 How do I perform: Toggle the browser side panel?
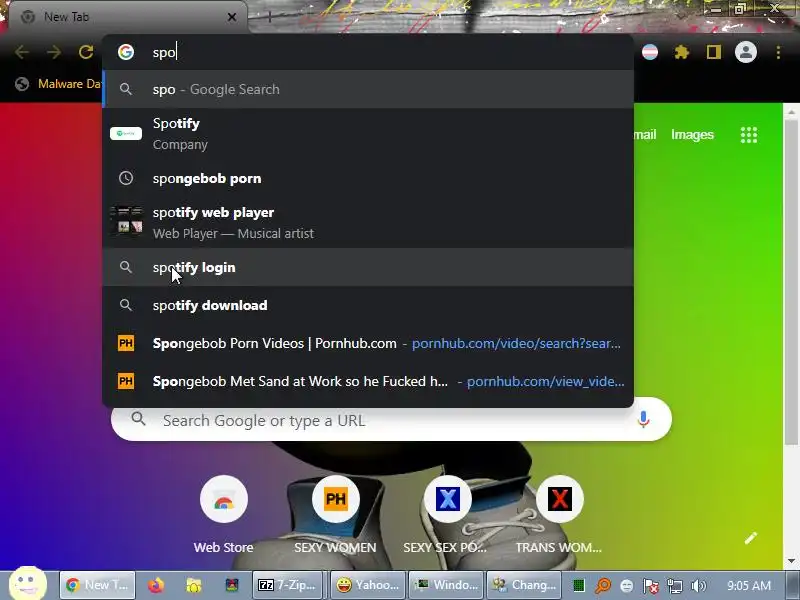[714, 52]
